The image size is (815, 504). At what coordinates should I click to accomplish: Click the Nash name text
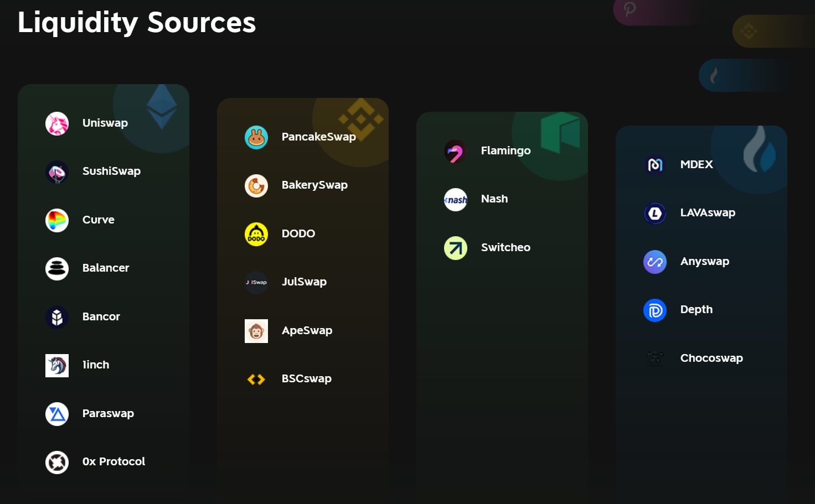pyautogui.click(x=494, y=199)
